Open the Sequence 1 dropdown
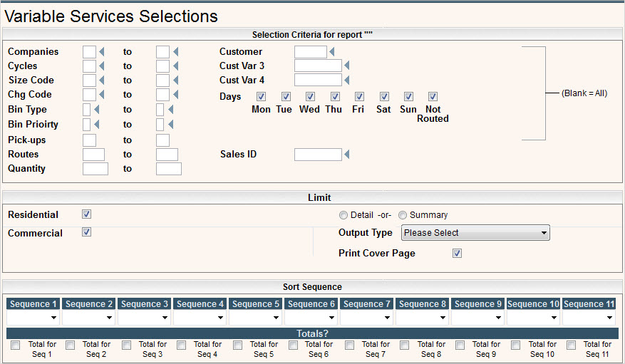Image resolution: width=625 pixels, height=364 pixels. [x=33, y=318]
